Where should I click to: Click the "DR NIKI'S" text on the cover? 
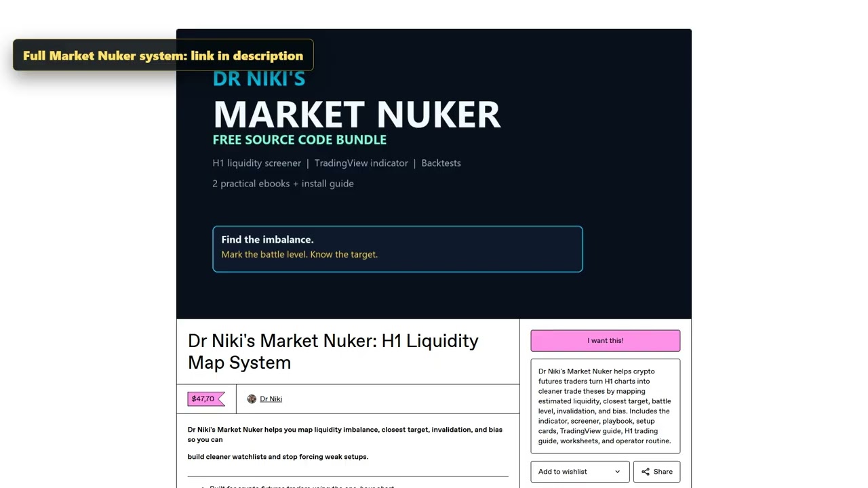click(259, 79)
